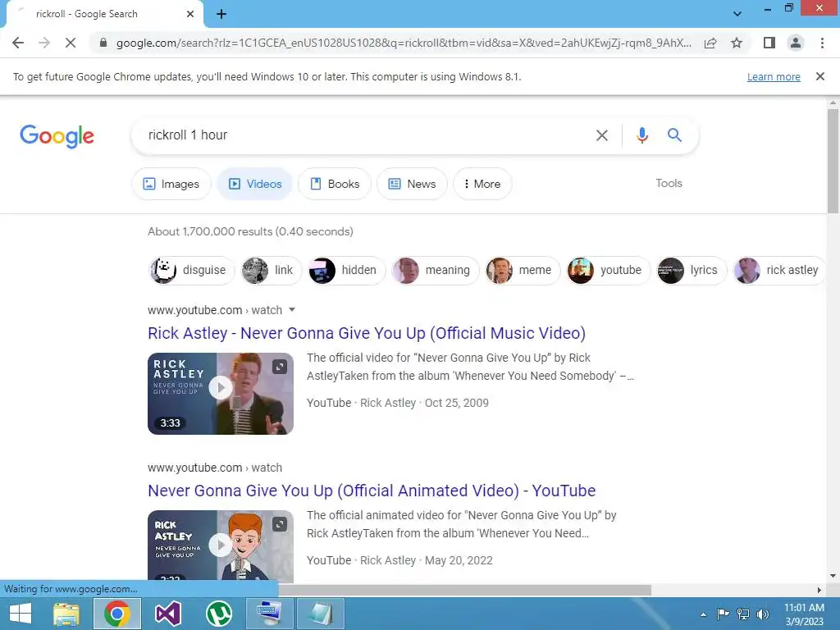The height and width of the screenshot is (630, 840).
Task: Click the forward navigation arrow
Action: [44, 43]
